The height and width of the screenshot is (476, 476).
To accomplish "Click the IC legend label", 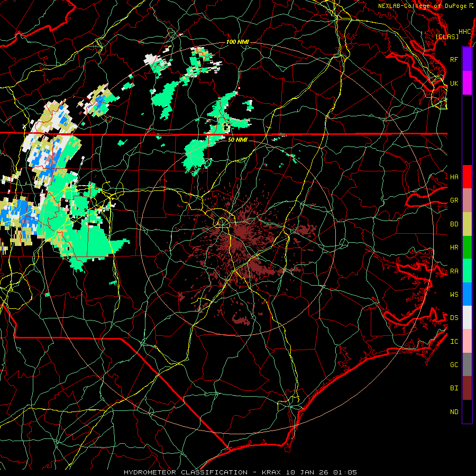I will pyautogui.click(x=454, y=342).
